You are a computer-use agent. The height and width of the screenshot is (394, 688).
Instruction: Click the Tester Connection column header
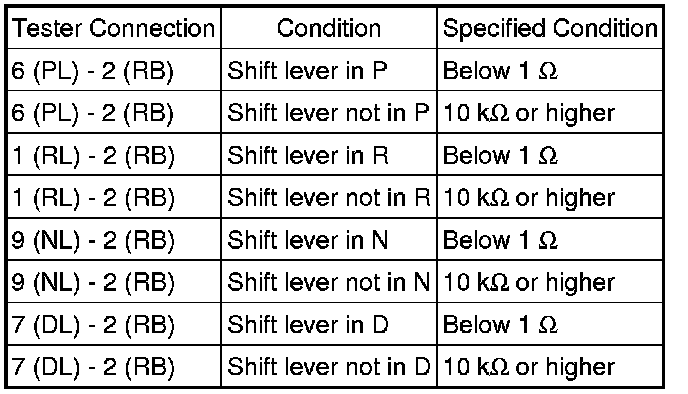pos(114,28)
